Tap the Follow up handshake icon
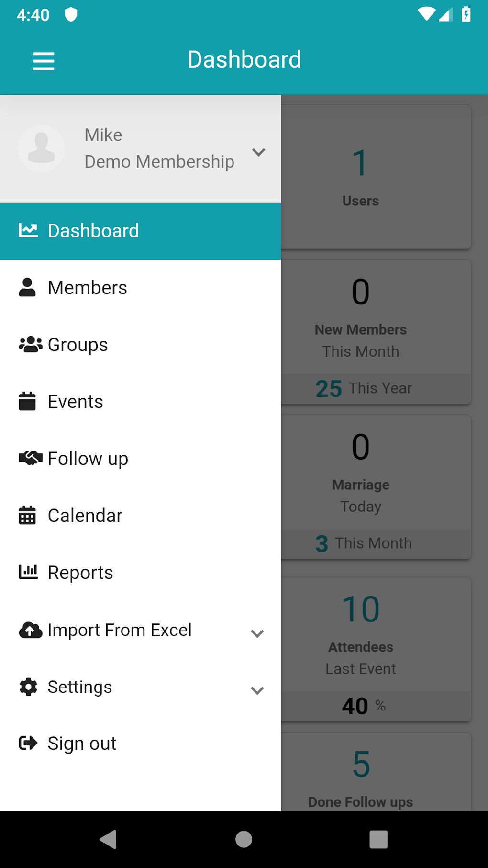 click(x=30, y=458)
